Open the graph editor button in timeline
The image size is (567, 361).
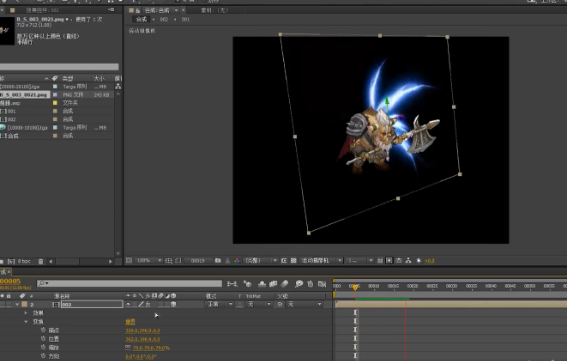[x=322, y=284]
